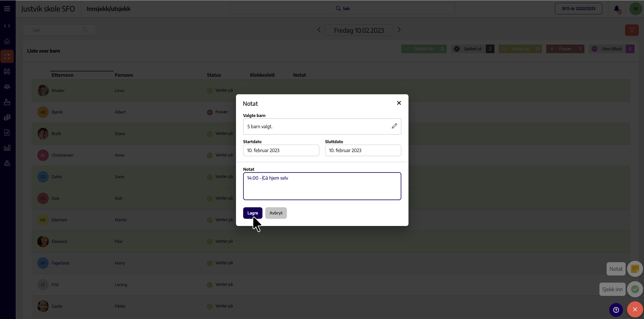644x319 pixels.
Task: Go to next day arrow
Action: (x=399, y=30)
